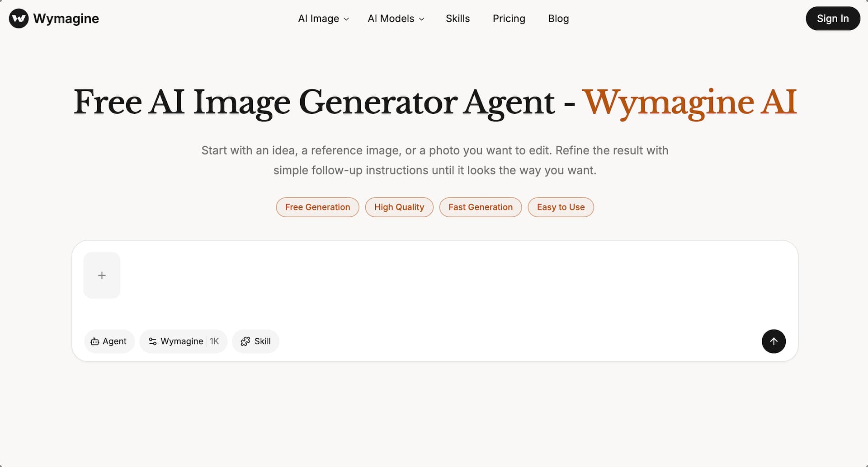Image resolution: width=868 pixels, height=467 pixels.
Task: Toggle the Agent mode button
Action: 109,341
